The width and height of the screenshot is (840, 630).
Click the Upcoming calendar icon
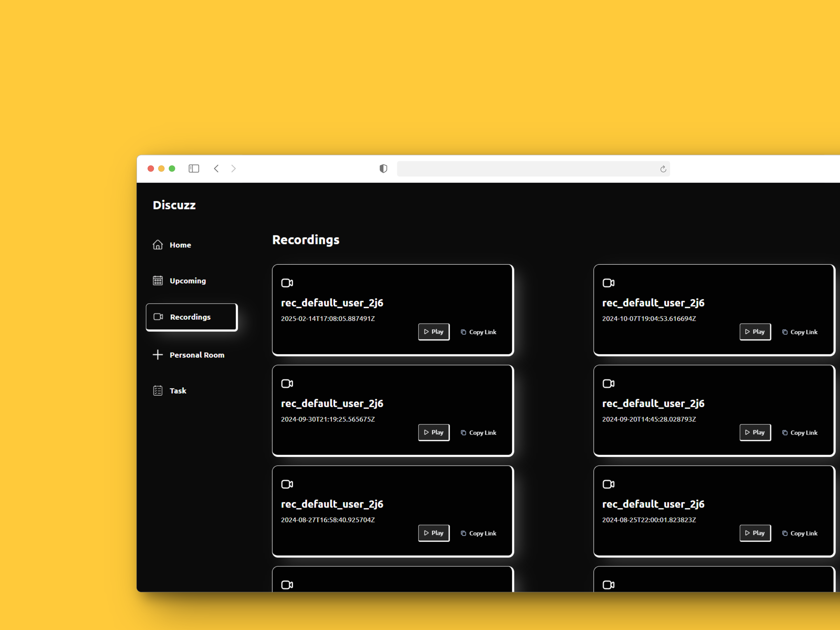(157, 281)
